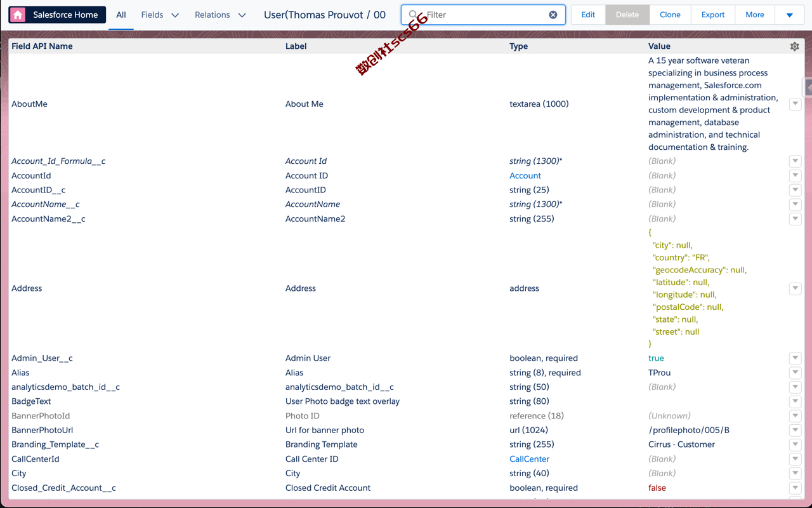Switch to the All tab
The image size is (812, 508).
(121, 15)
